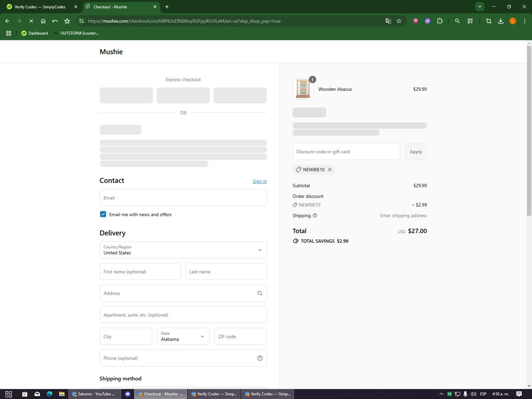Screen dimensions: 532x399
Task: Click Wooden Abacus product thumbnail
Action: tap(303, 89)
